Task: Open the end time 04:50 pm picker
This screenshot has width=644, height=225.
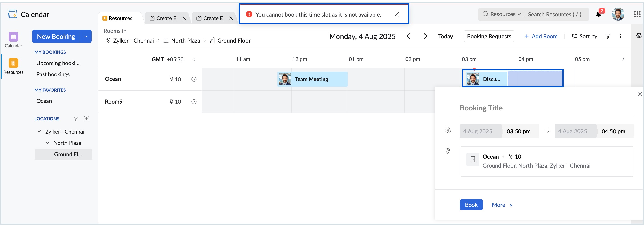Action: pyautogui.click(x=615, y=131)
